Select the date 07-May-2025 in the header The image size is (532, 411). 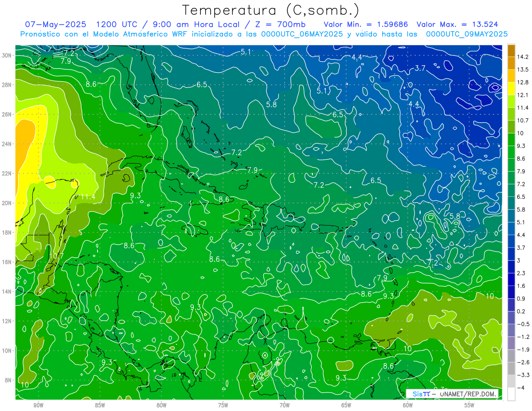click(55, 24)
